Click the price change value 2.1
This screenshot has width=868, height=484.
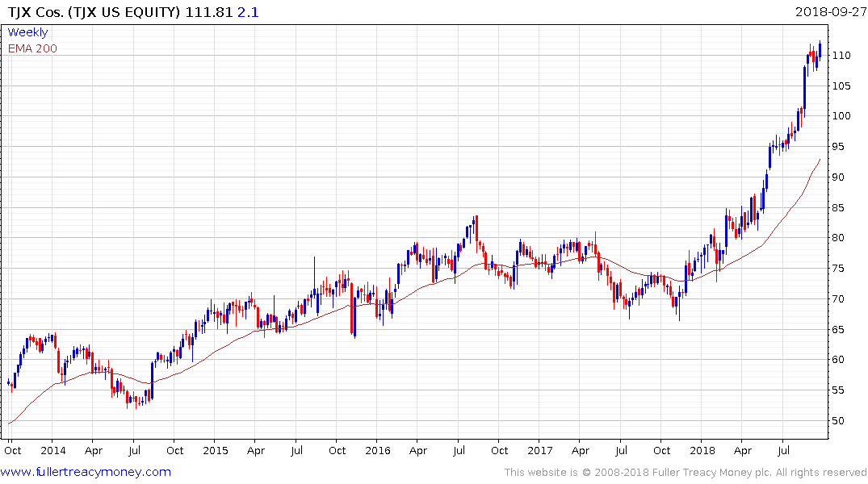(x=248, y=12)
